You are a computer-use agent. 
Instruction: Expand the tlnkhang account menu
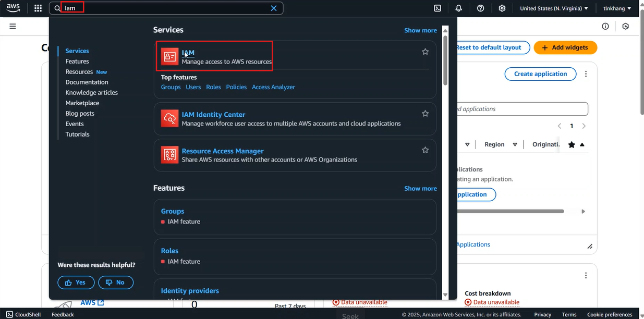coord(617,8)
